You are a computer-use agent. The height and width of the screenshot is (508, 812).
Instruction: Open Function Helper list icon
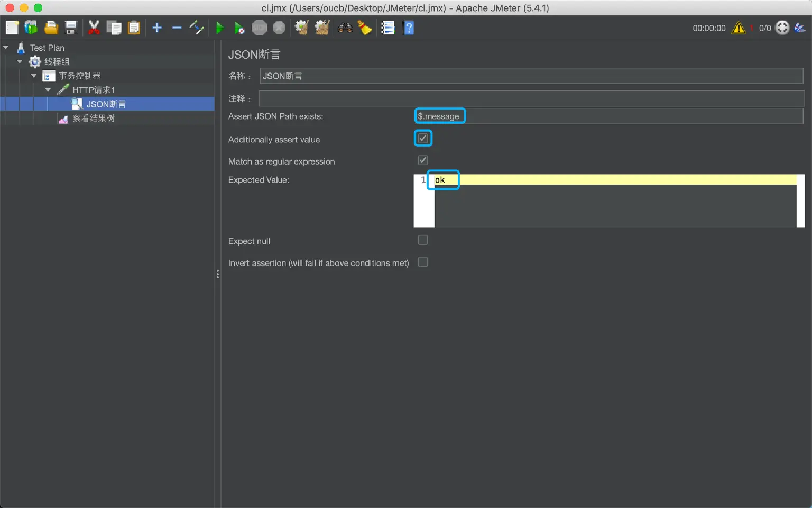tap(388, 28)
